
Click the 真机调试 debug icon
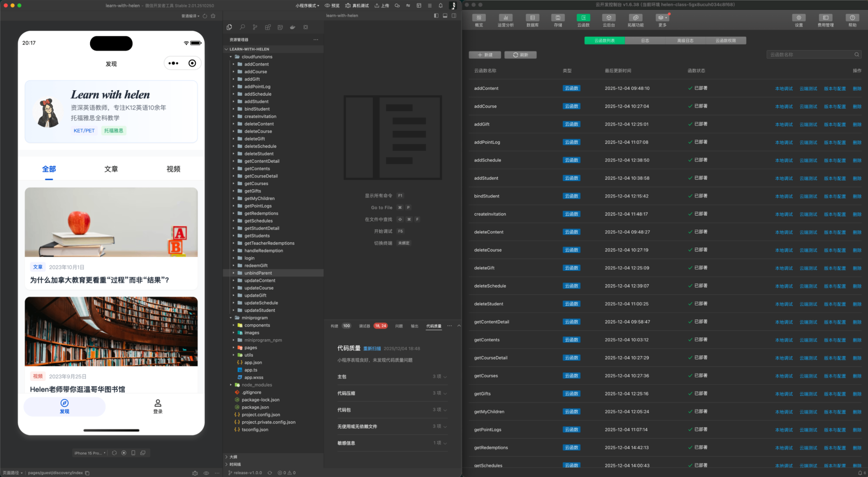click(357, 5)
